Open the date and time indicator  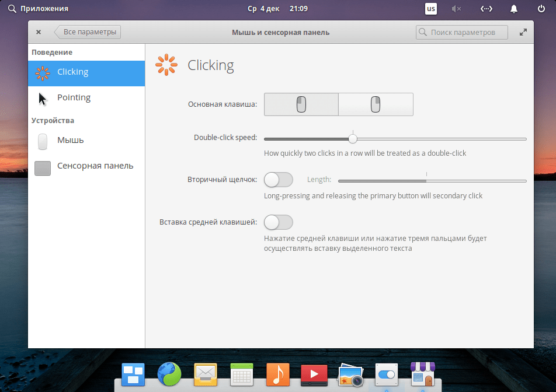click(277, 9)
